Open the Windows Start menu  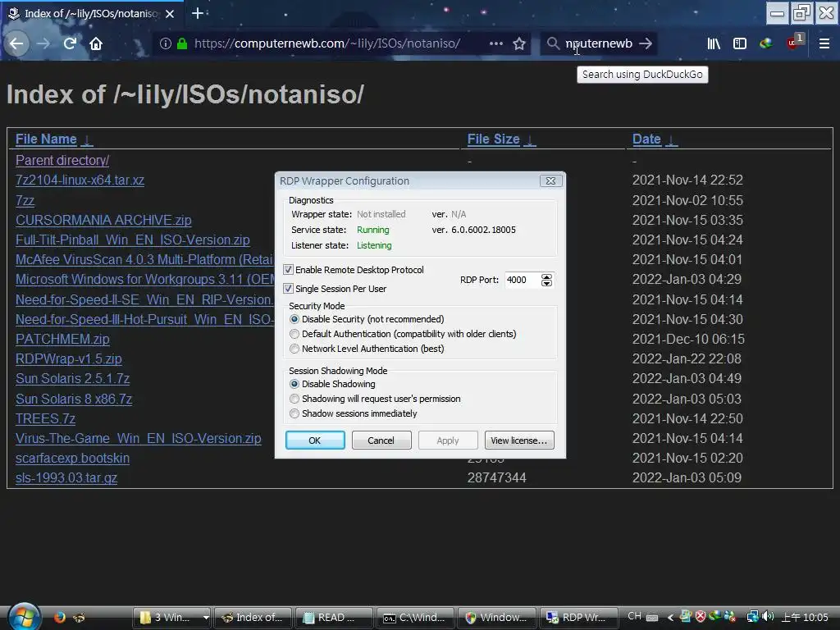point(23,617)
